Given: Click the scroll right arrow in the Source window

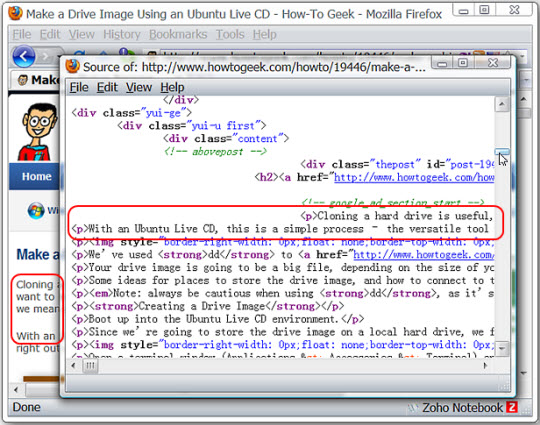Looking at the screenshot, I should pyautogui.click(x=485, y=365).
